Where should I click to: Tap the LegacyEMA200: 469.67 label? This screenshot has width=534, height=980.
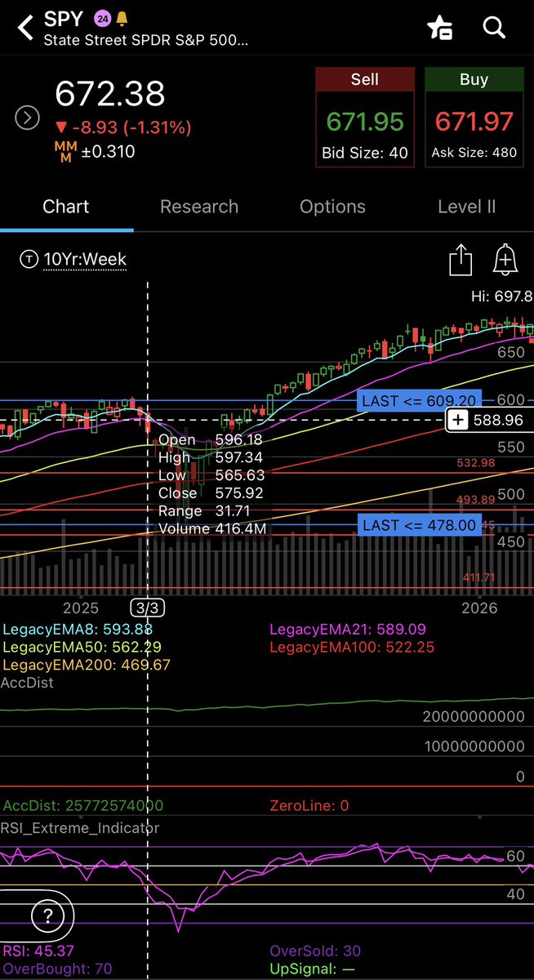pyautogui.click(x=86, y=665)
